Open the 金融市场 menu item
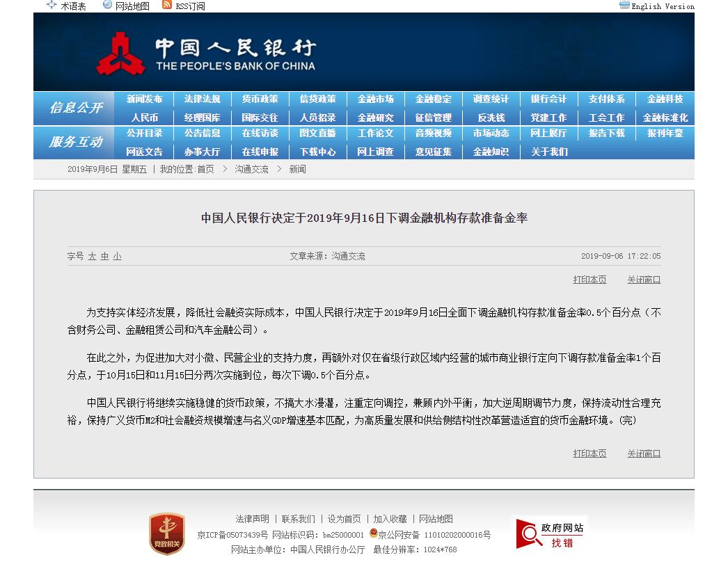The width and height of the screenshot is (728, 578). pos(376,99)
